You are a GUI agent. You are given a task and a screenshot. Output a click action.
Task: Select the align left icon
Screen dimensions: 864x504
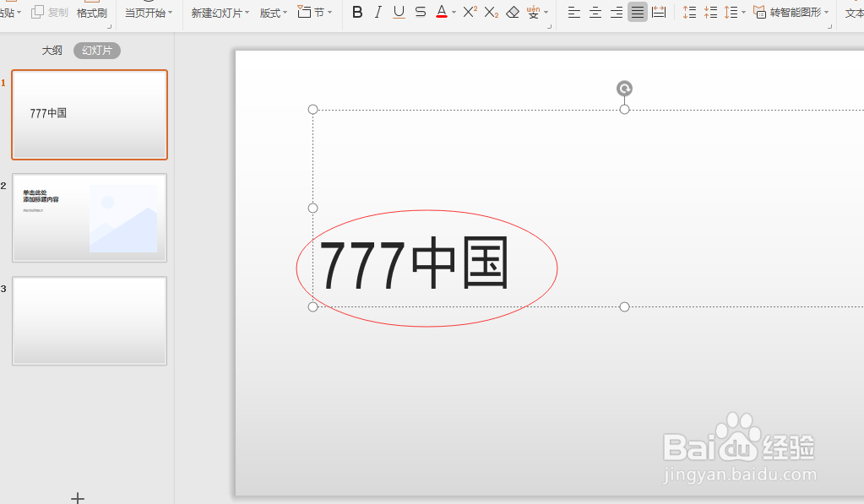pos(575,12)
